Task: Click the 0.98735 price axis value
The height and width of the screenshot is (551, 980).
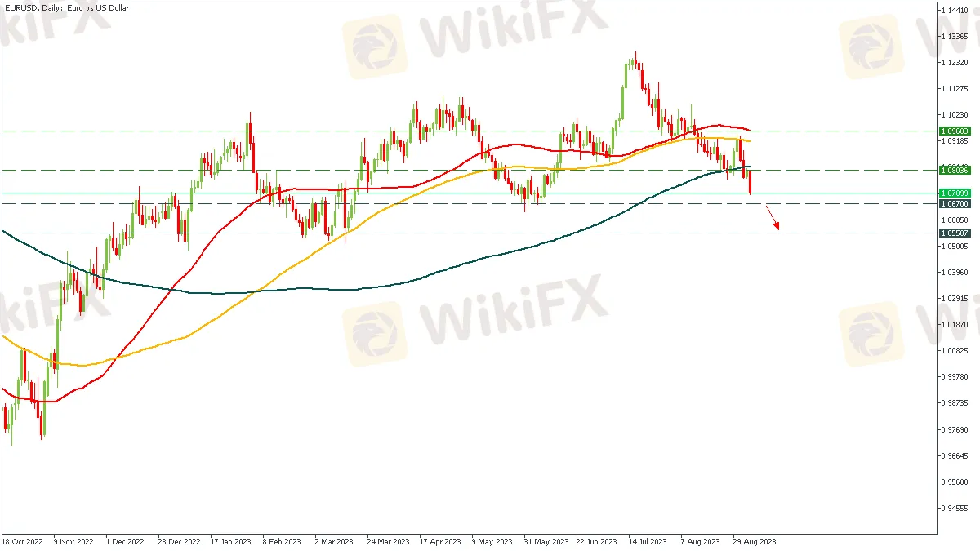Action: click(955, 402)
